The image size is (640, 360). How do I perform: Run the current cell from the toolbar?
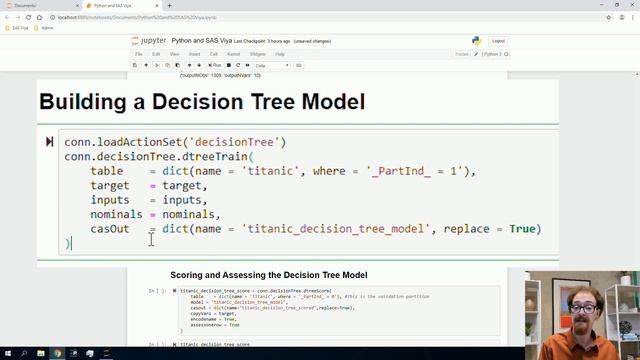[215, 65]
